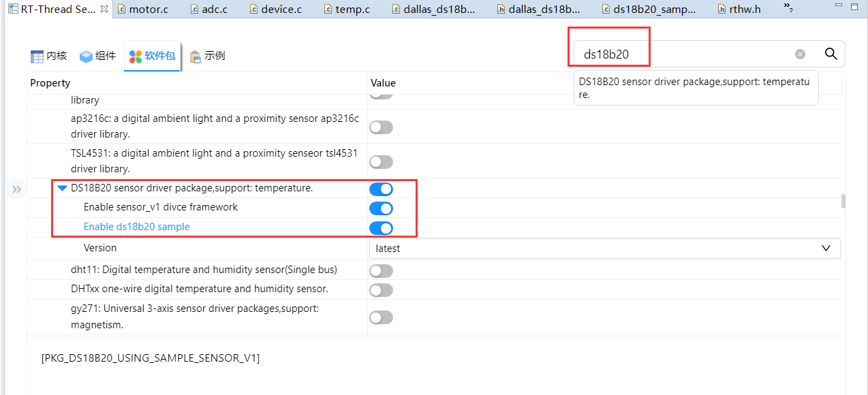Viewport: 868px width, 395px height.
Task: Close the RT-Thread Settings tab
Action: click(104, 9)
